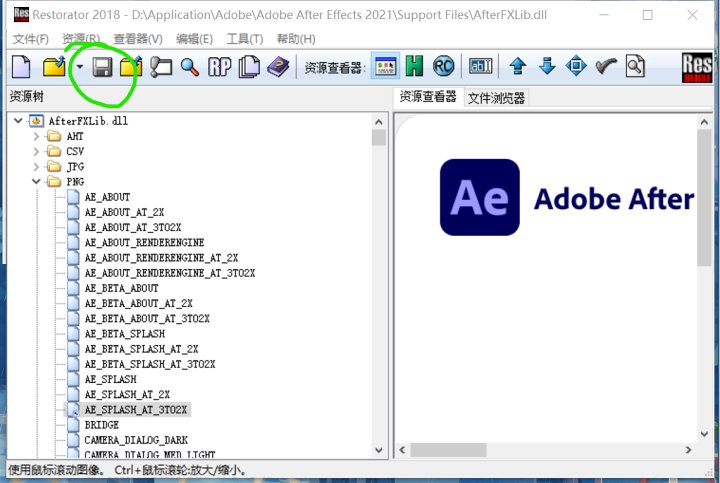Image resolution: width=720 pixels, height=483 pixels.
Task: Select the AE_BETA_ABOUT resource
Action: [x=122, y=288]
